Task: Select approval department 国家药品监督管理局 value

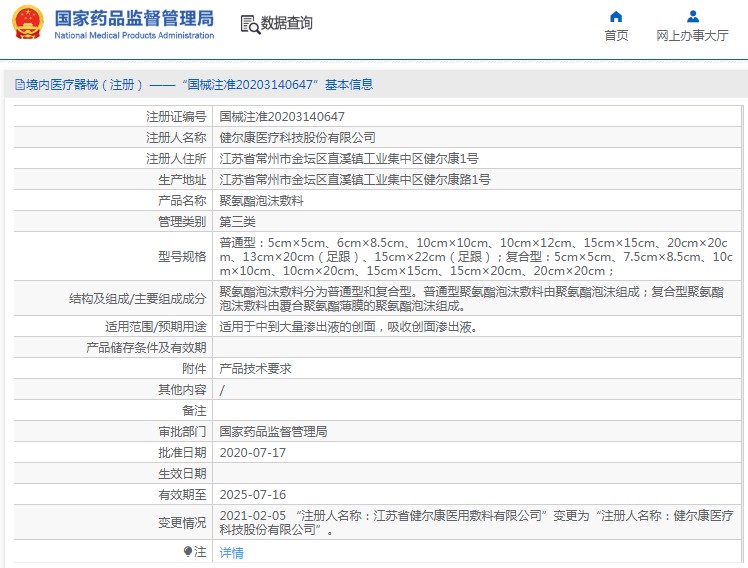Action: tap(273, 432)
